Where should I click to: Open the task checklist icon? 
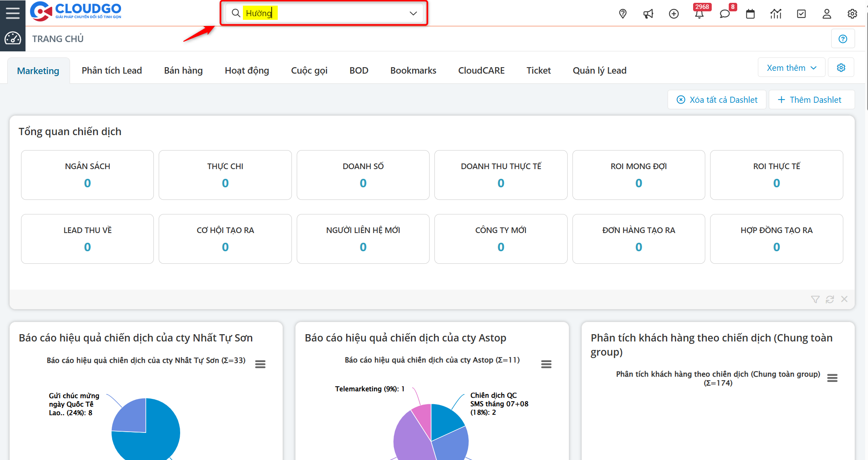click(801, 14)
